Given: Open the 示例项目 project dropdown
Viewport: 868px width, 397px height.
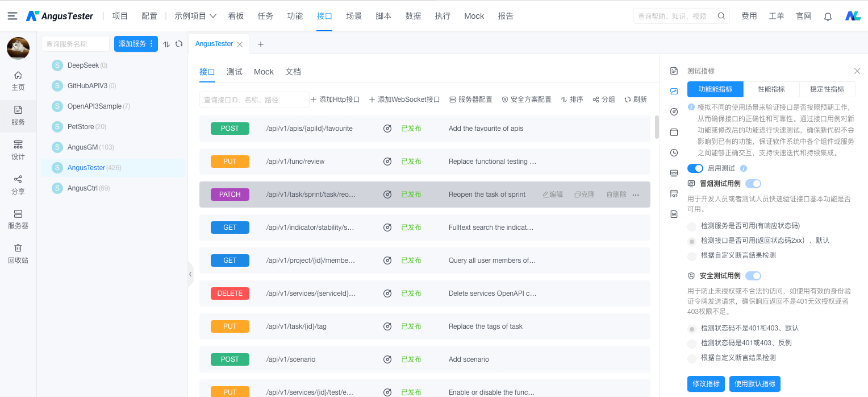Looking at the screenshot, I should [195, 16].
